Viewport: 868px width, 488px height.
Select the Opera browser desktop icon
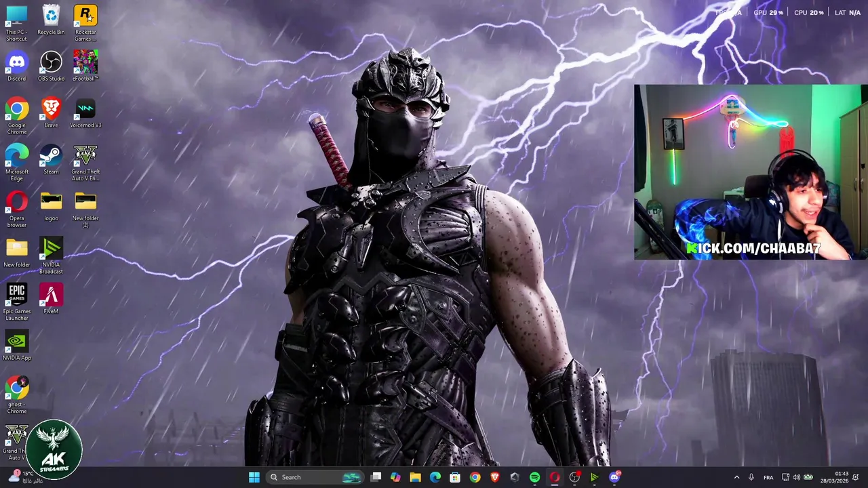click(x=16, y=209)
